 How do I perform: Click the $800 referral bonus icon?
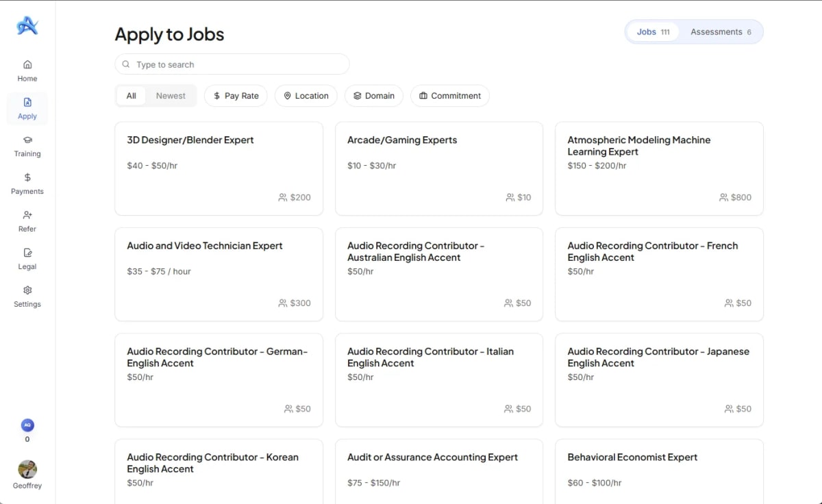click(723, 197)
